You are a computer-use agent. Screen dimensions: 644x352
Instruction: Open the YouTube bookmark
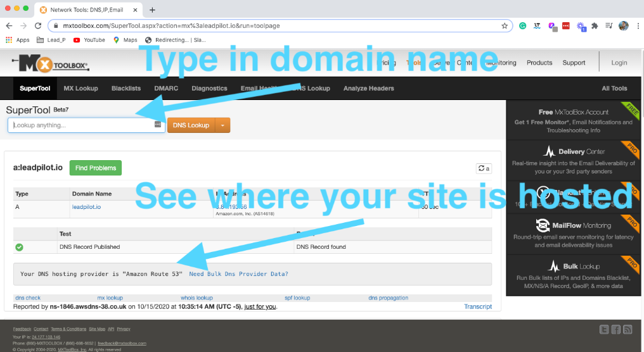(89, 40)
